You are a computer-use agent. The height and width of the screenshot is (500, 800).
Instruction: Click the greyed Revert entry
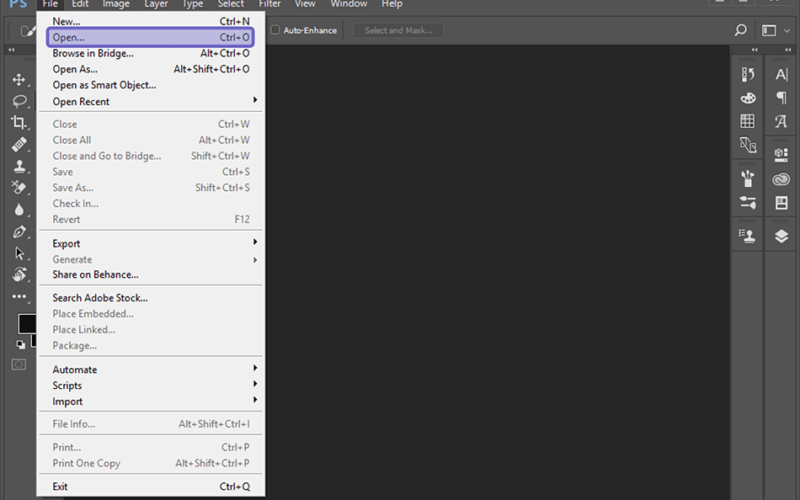151,219
